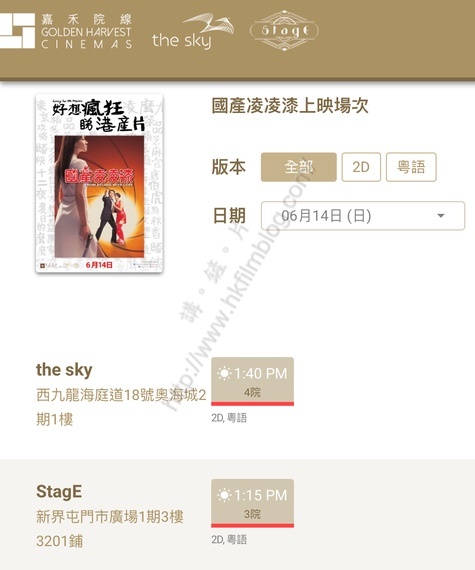Image resolution: width=475 pixels, height=570 pixels.
Task: Open the 06月14日 (日) date selector
Action: click(x=363, y=216)
